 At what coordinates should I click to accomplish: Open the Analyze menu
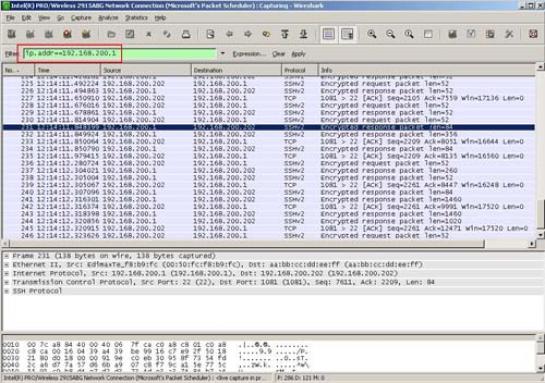108,18
